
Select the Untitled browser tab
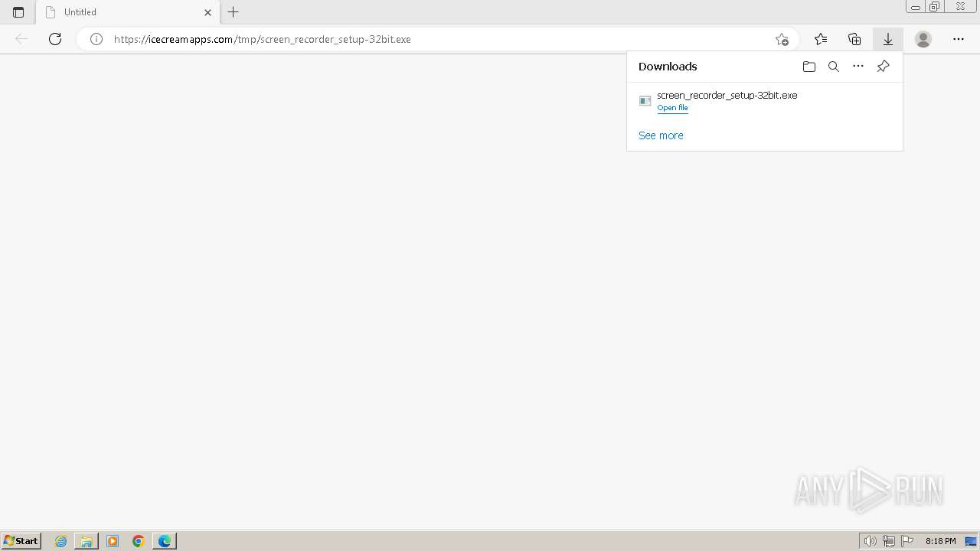pos(128,12)
